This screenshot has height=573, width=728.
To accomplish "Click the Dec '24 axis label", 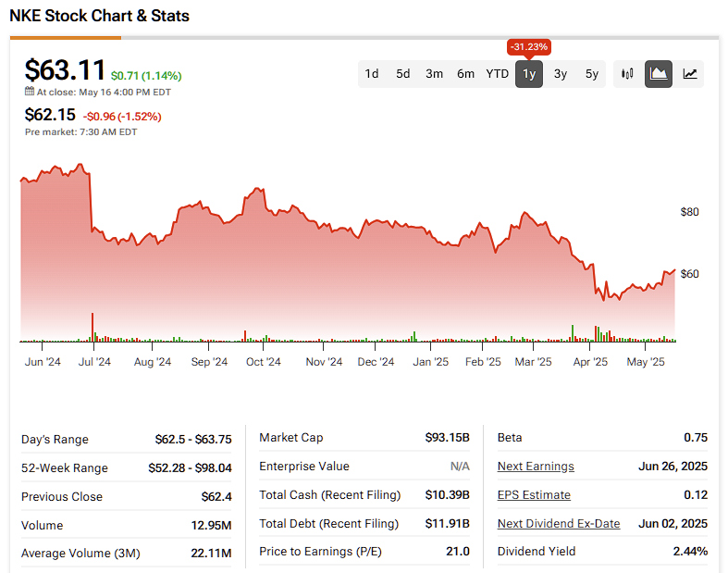I will click(376, 362).
